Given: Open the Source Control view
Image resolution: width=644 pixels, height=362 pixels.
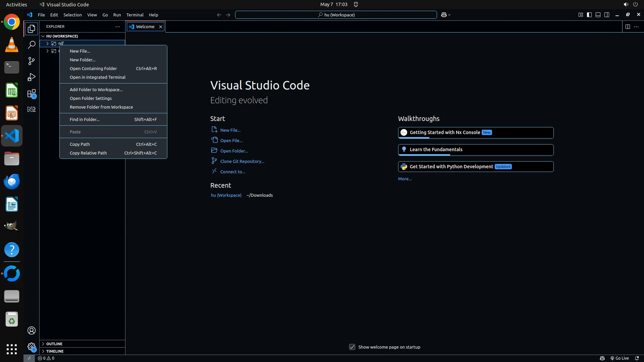Looking at the screenshot, I should (31, 61).
